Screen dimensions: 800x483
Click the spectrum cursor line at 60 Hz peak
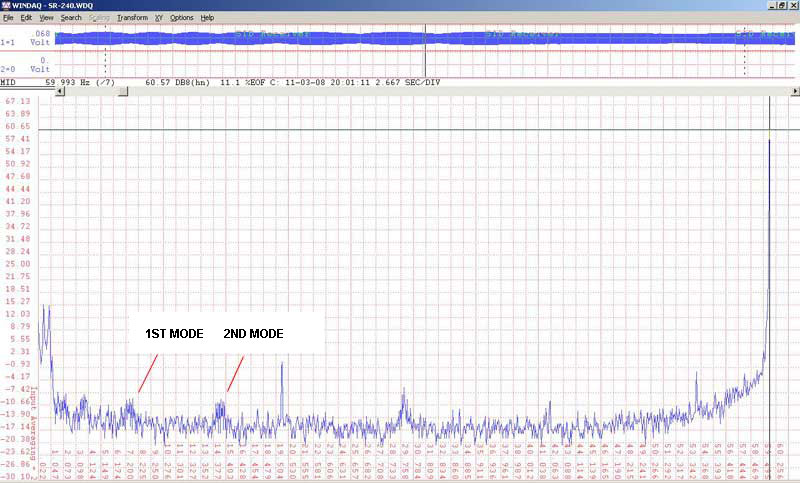click(x=769, y=286)
